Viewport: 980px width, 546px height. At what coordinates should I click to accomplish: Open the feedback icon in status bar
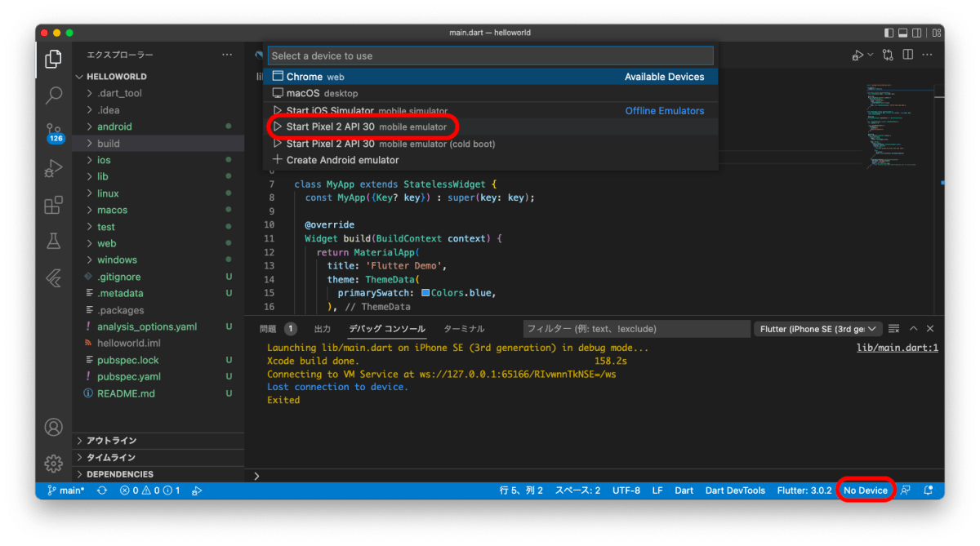point(906,491)
